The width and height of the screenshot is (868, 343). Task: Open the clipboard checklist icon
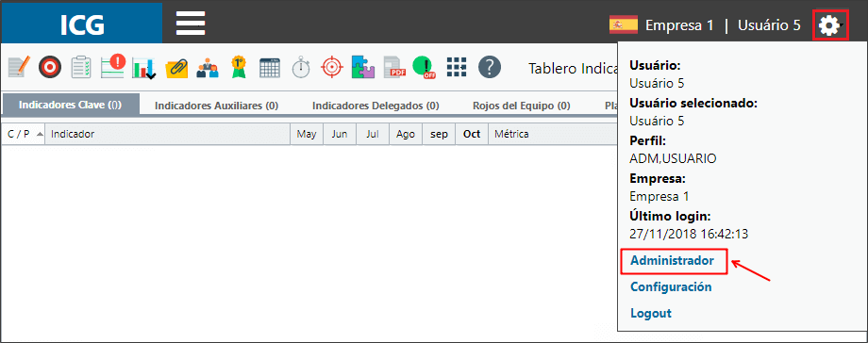(81, 68)
